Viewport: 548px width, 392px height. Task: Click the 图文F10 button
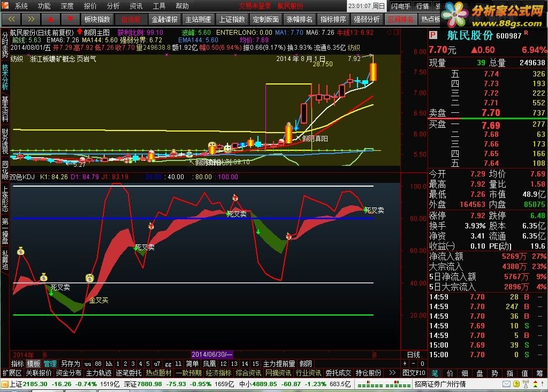[x=414, y=373]
